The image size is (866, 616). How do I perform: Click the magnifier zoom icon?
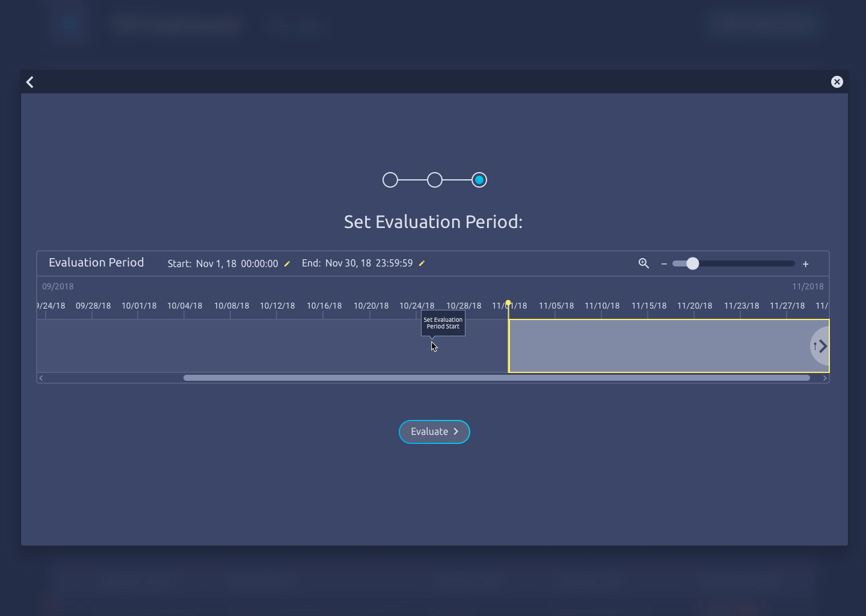coord(643,263)
